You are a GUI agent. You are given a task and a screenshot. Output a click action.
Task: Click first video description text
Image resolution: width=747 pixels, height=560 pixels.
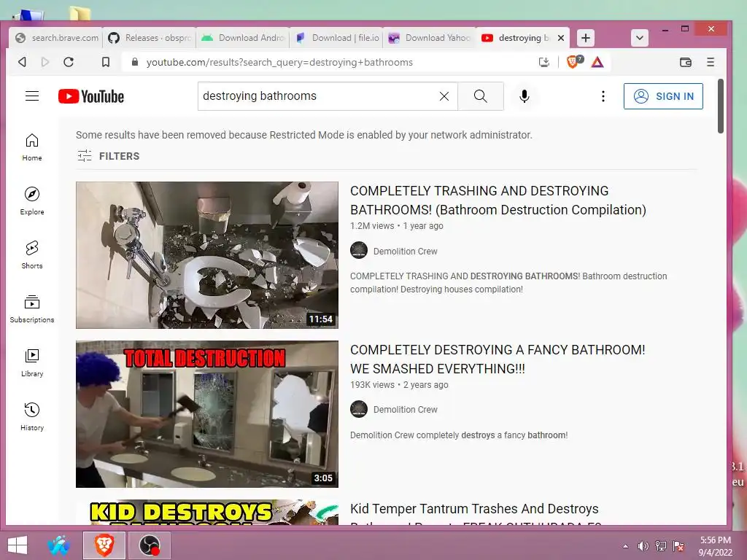click(508, 282)
